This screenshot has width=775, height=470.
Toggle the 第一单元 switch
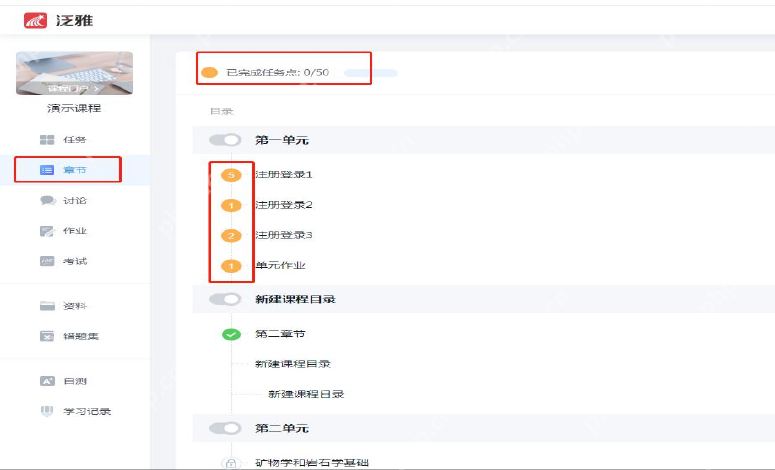(x=225, y=140)
